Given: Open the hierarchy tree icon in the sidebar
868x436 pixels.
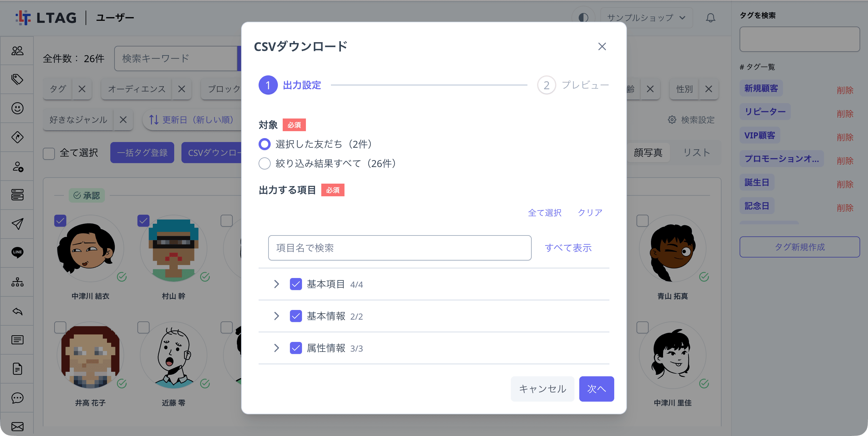Looking at the screenshot, I should coord(17,282).
